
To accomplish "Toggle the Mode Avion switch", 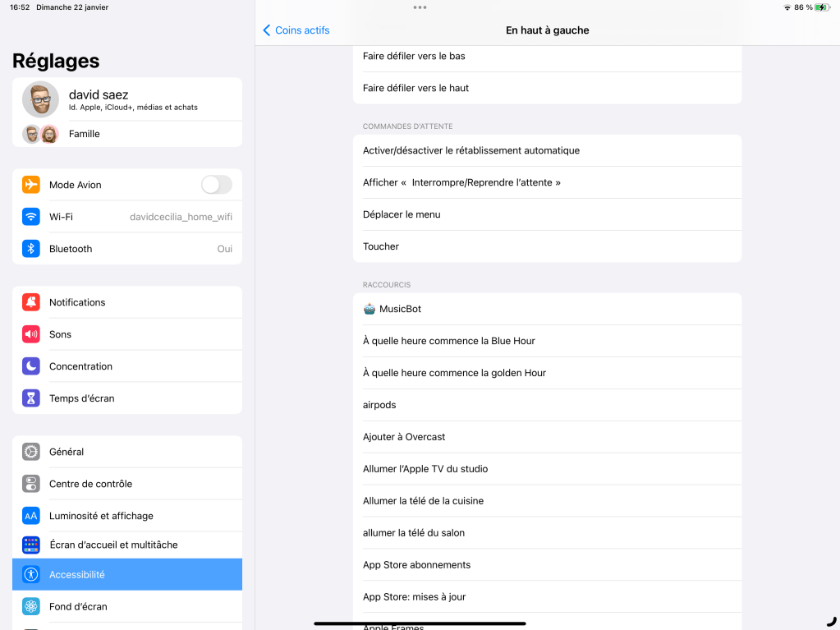I will pos(216,185).
